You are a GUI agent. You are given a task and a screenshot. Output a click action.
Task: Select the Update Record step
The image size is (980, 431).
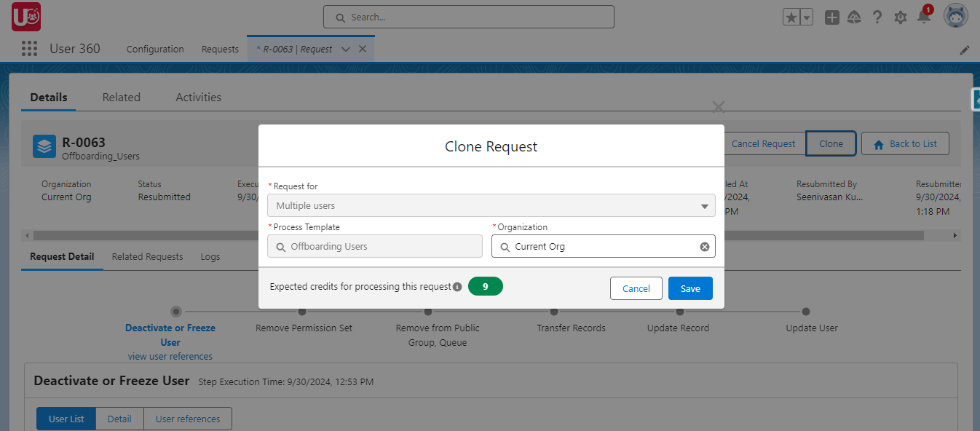678,328
